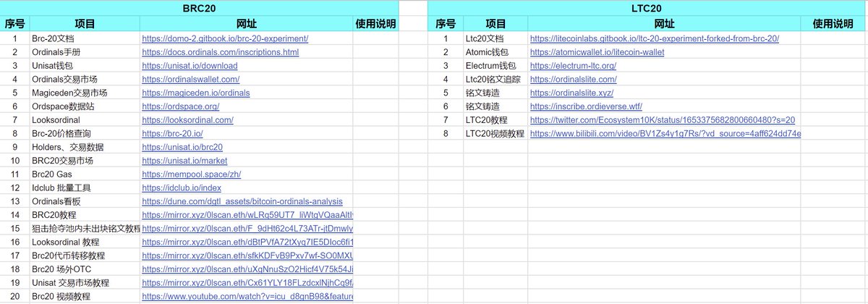Select the Ltc20文档 cell
The image size is (868, 304).
[495, 38]
